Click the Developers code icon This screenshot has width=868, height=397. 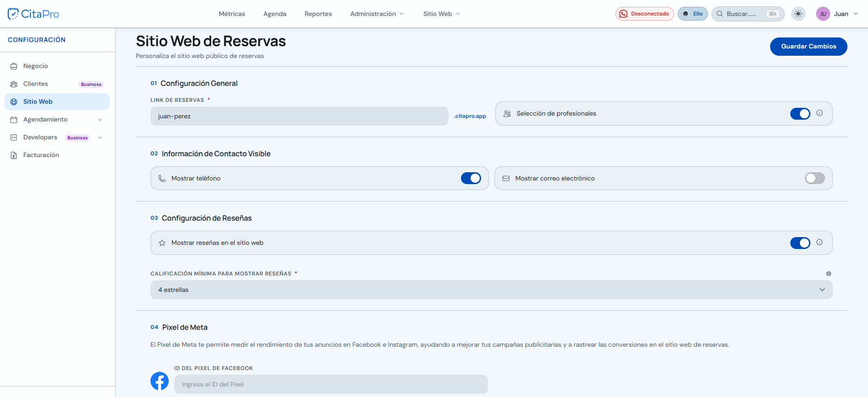[x=14, y=138]
